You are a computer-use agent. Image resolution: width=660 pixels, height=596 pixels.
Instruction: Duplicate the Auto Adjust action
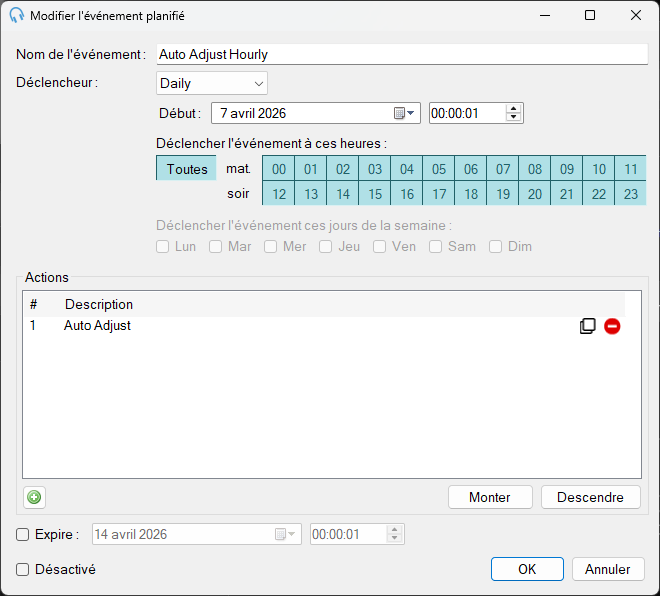point(588,326)
